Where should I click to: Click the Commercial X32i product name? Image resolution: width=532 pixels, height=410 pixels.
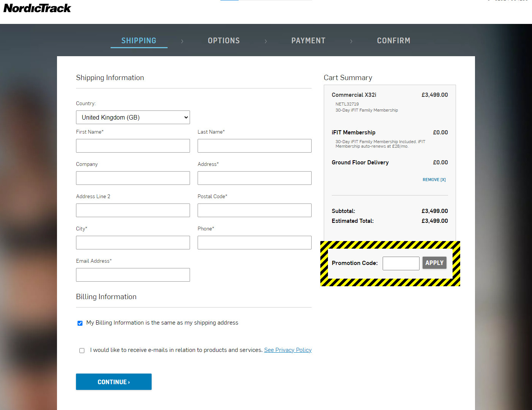(354, 95)
